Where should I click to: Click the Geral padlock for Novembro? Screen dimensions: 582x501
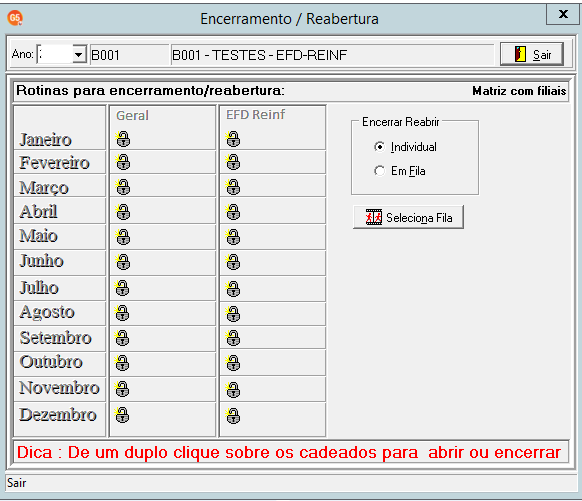pos(122,389)
